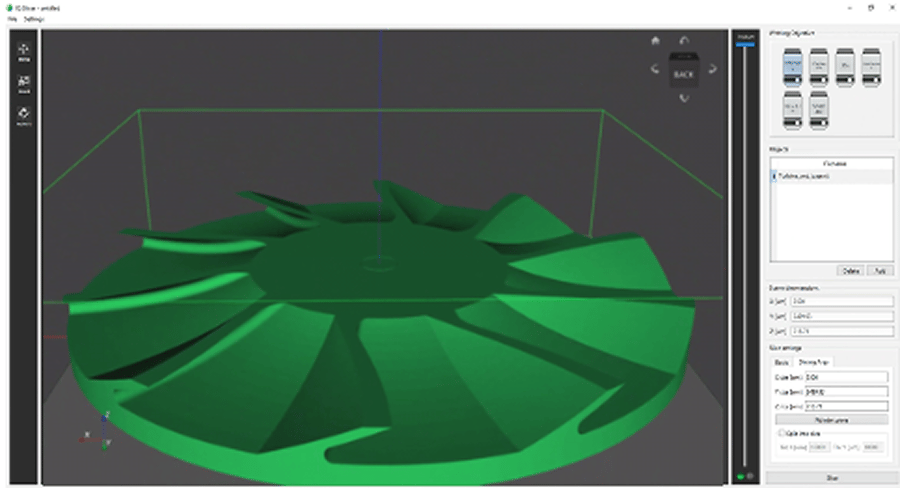Click the X dimension input field
Screen dimensions: 900x488
coord(841,301)
